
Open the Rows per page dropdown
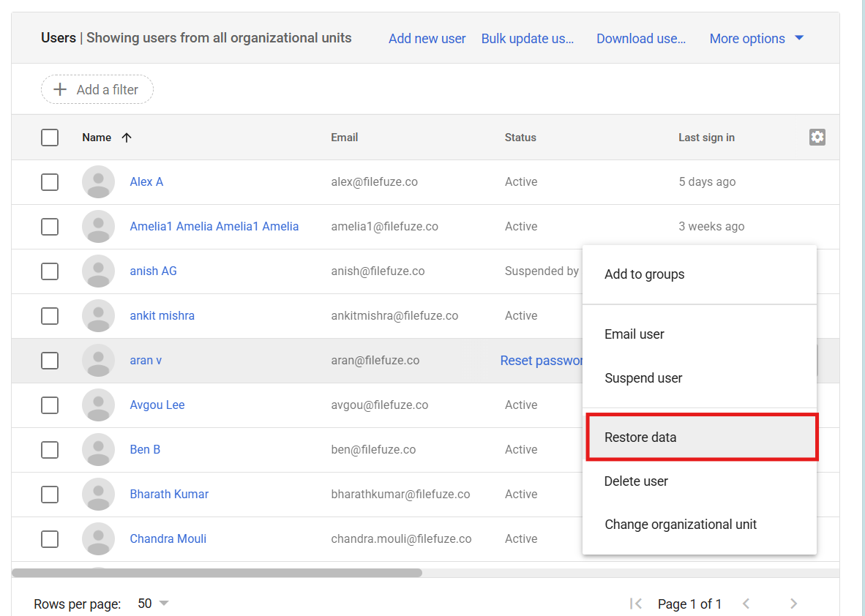tap(153, 604)
